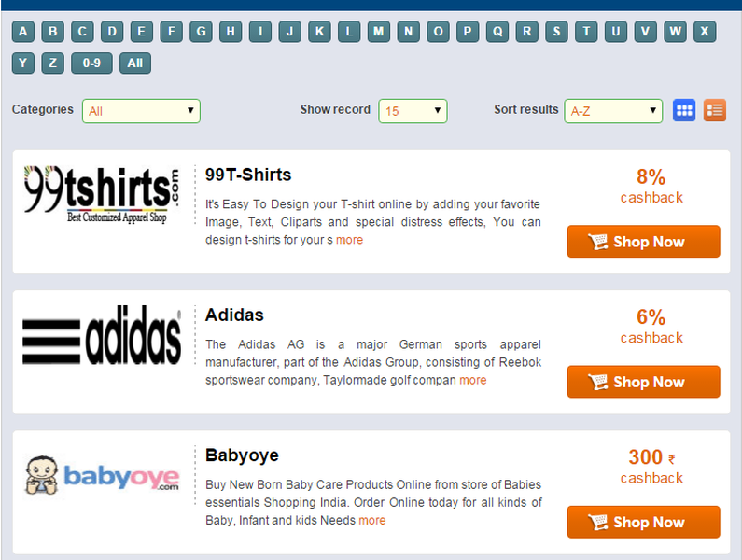742x560 pixels.
Task: Read more about 99T-Shirts description
Action: [x=349, y=240]
